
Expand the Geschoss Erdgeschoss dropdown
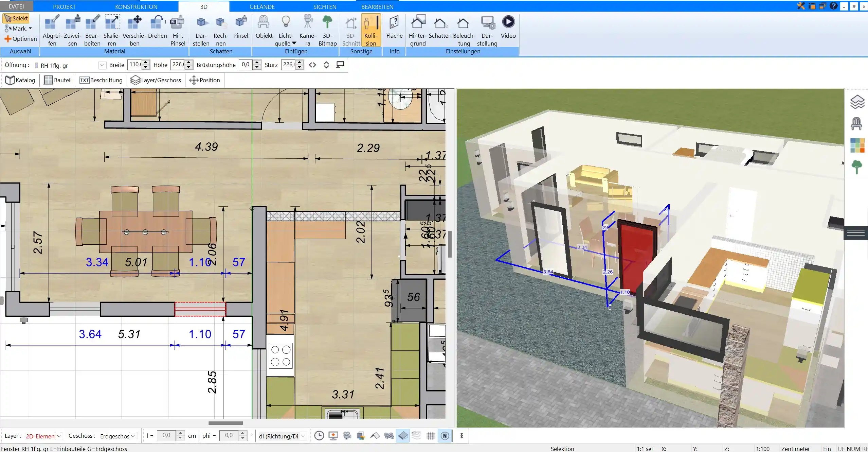point(133,436)
